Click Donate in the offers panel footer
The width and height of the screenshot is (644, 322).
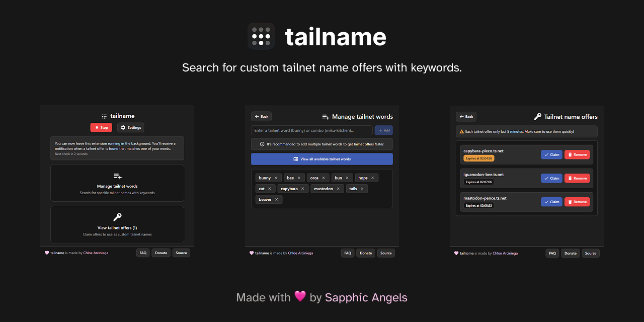click(x=571, y=253)
